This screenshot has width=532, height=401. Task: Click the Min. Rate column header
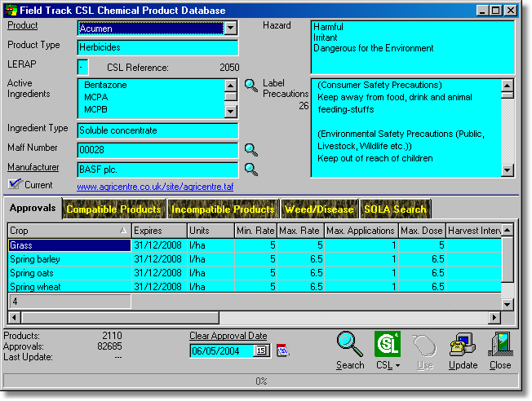tap(255, 231)
